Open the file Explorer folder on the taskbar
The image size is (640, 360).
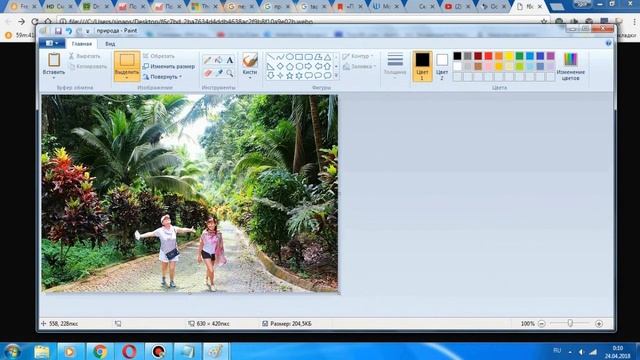[42, 351]
